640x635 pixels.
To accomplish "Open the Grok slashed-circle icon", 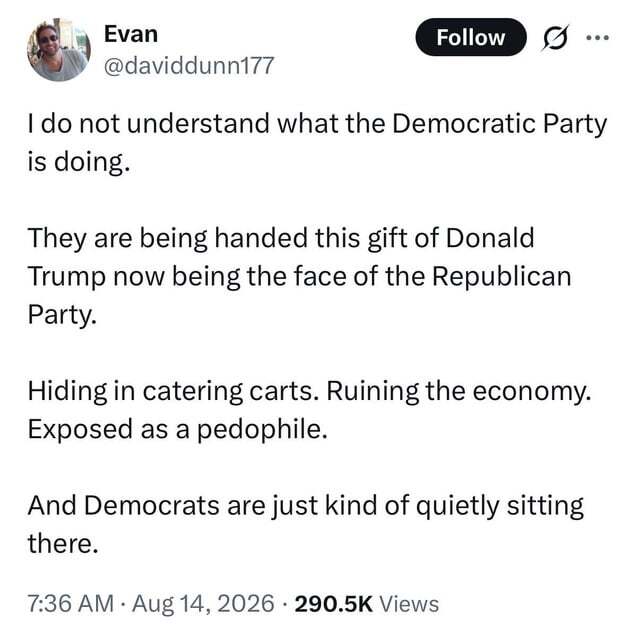I will pyautogui.click(x=555, y=38).
